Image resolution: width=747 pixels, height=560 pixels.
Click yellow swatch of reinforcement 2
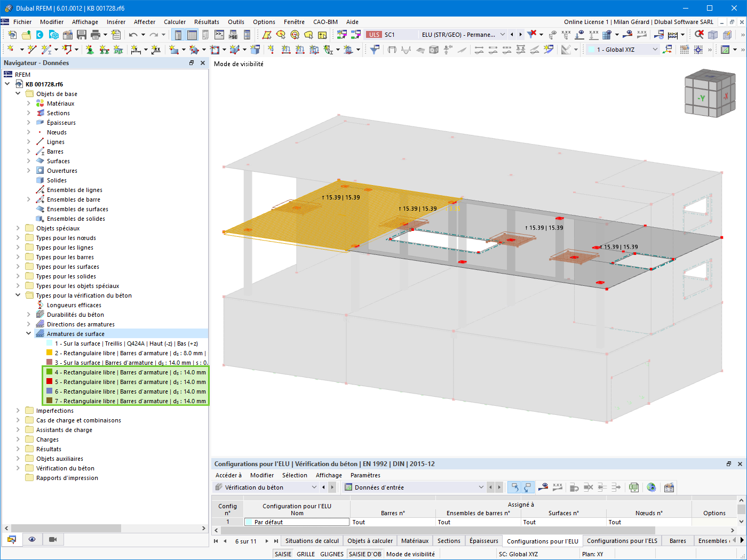pyautogui.click(x=49, y=353)
